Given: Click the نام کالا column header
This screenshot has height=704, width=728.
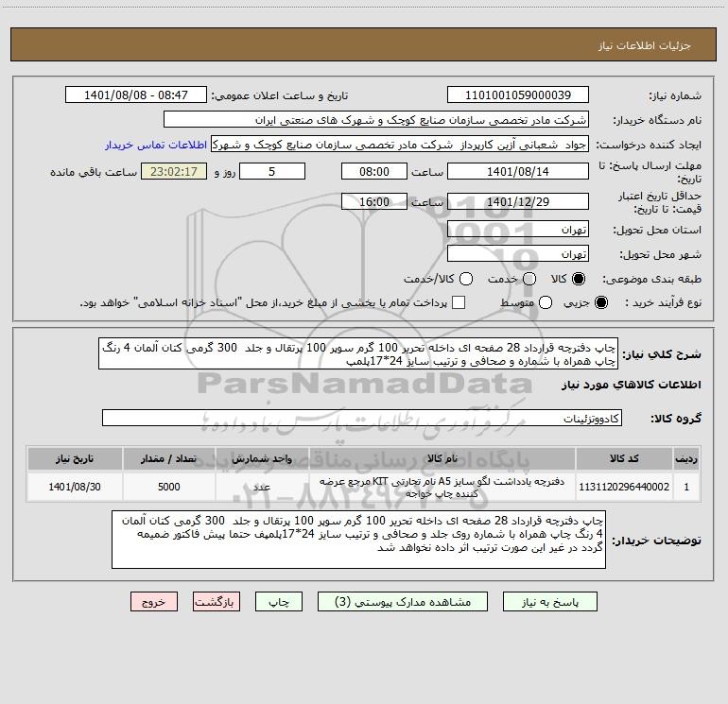Looking at the screenshot, I should pos(442,459).
